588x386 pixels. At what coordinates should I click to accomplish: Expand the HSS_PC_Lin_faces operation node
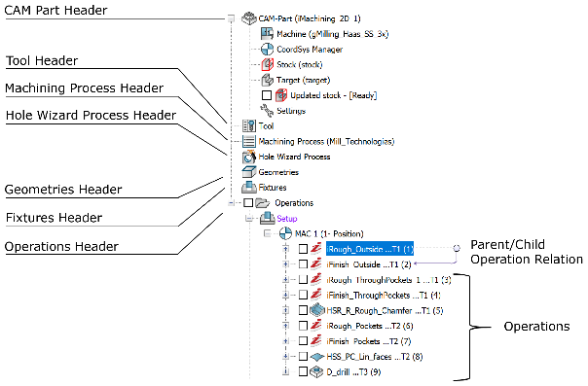pyautogui.click(x=286, y=356)
